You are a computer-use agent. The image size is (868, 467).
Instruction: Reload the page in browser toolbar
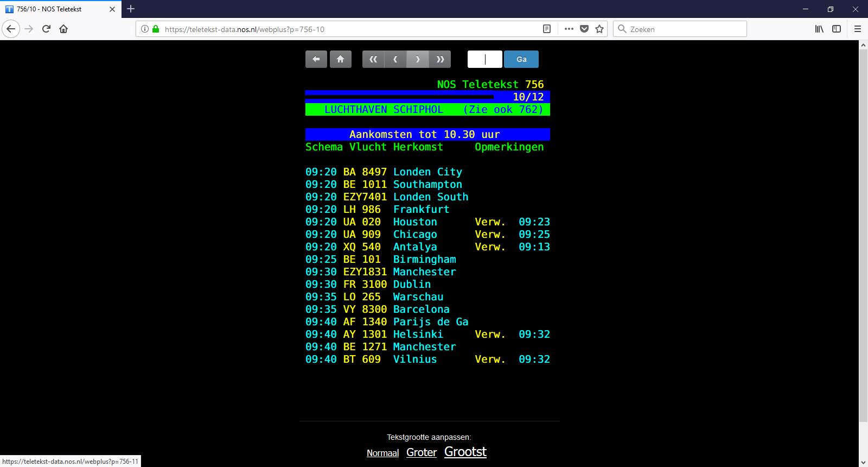(x=46, y=29)
